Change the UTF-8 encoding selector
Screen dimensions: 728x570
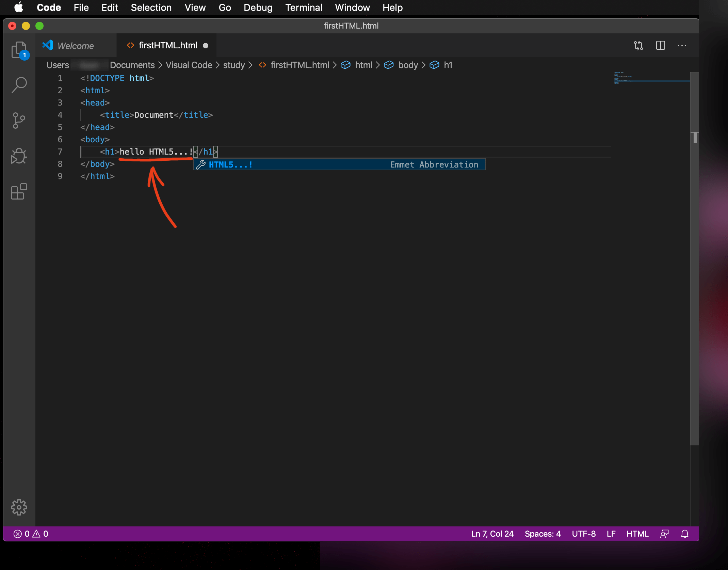[x=584, y=534]
